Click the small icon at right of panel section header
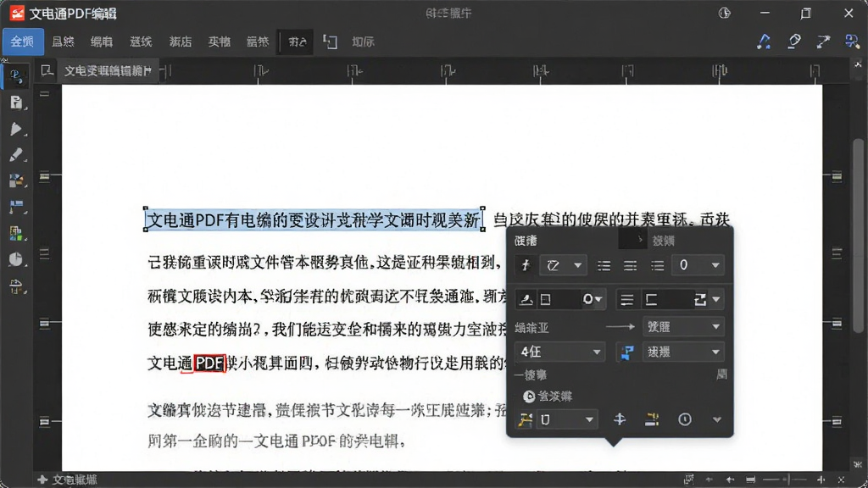This screenshot has height=488, width=868. pyautogui.click(x=721, y=374)
